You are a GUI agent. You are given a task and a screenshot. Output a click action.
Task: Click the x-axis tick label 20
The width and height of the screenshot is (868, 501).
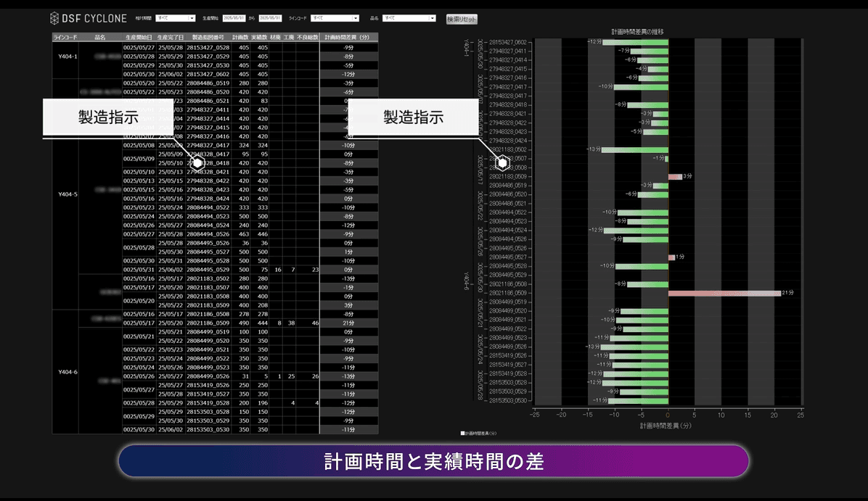(774, 415)
